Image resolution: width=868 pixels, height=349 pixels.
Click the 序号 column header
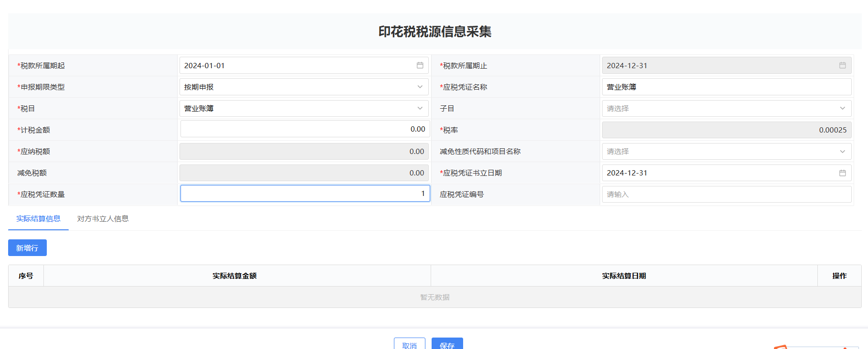pyautogui.click(x=26, y=276)
